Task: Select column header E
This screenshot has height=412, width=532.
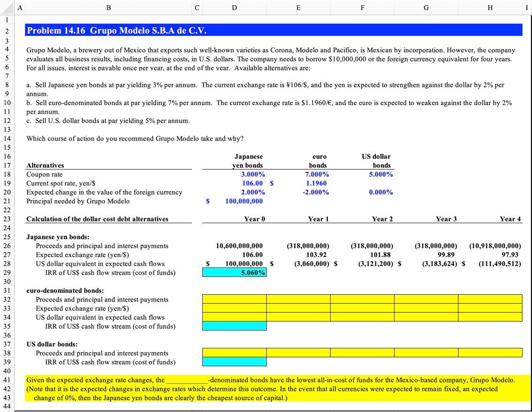Action: [298, 8]
